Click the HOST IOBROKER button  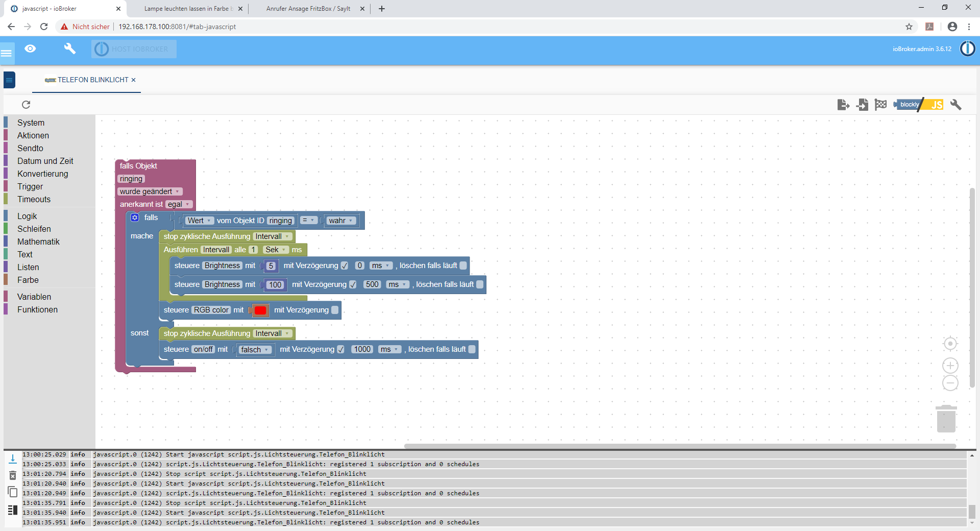(x=134, y=49)
